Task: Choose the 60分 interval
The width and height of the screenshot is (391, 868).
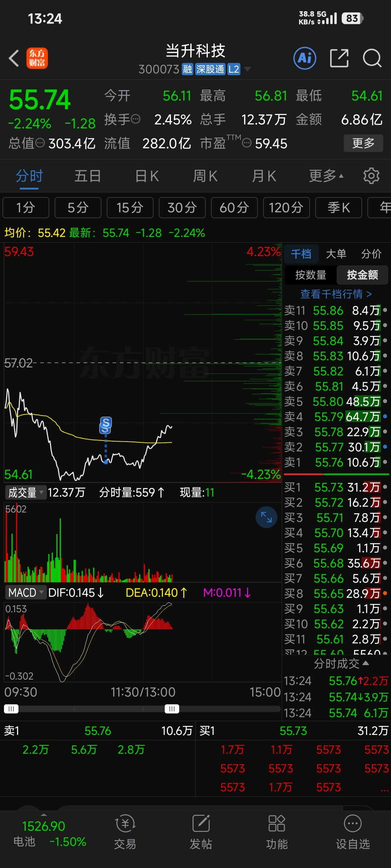Action: [234, 208]
